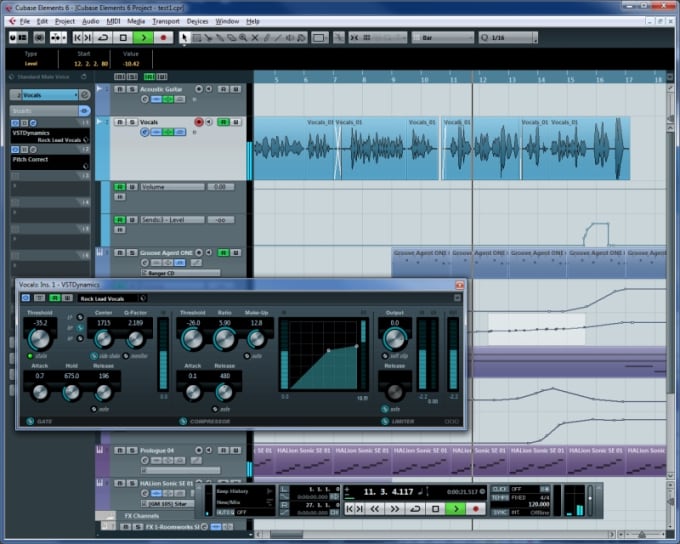Screen dimensions: 680x544
Task: Solo the Vocals track
Action: (x=132, y=122)
